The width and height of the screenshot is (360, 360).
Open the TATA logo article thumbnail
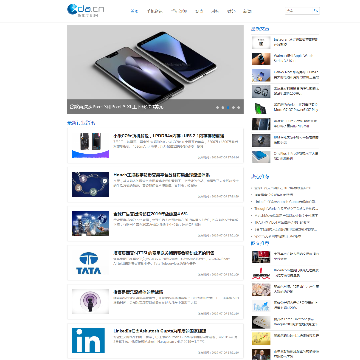(89, 263)
